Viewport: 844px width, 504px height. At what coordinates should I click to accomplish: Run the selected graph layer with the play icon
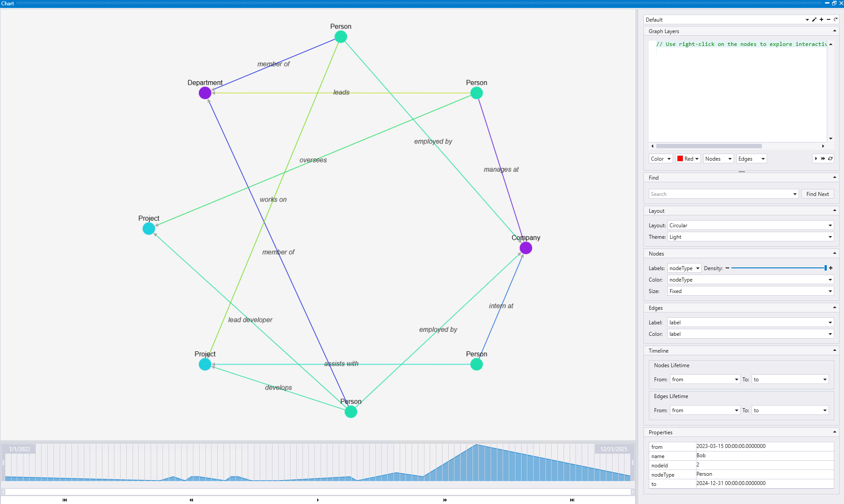coord(815,158)
